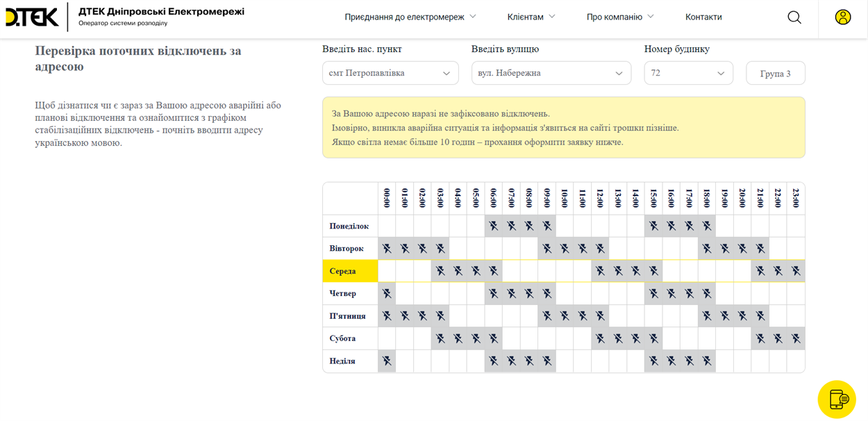Viewport: 868px width, 421px height.
Task: Click the 18:00 column header
Action: coord(707,198)
